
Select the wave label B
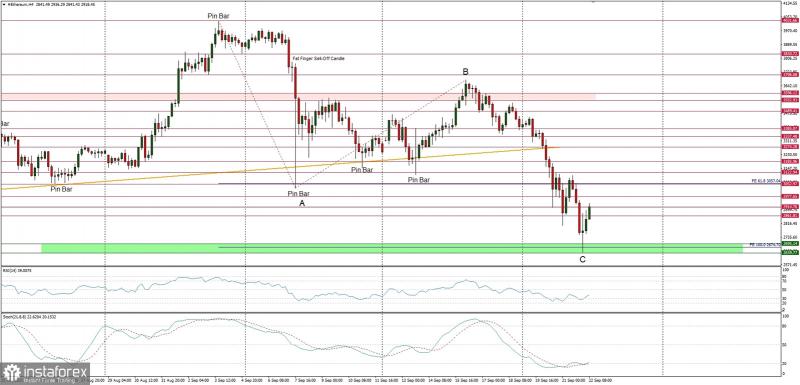pyautogui.click(x=465, y=72)
